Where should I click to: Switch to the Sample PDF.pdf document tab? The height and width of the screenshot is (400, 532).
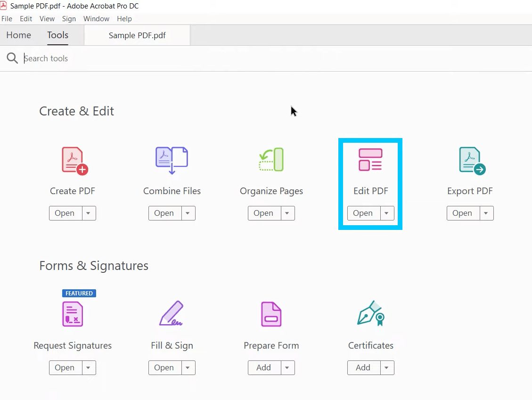(137, 35)
